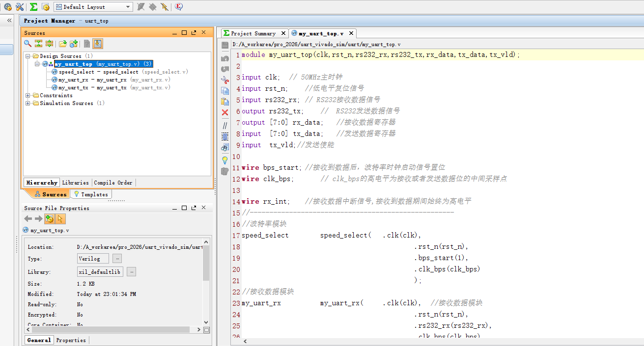Click the double-slash comment toggle icon
This screenshot has width=644, height=346.
click(225, 125)
